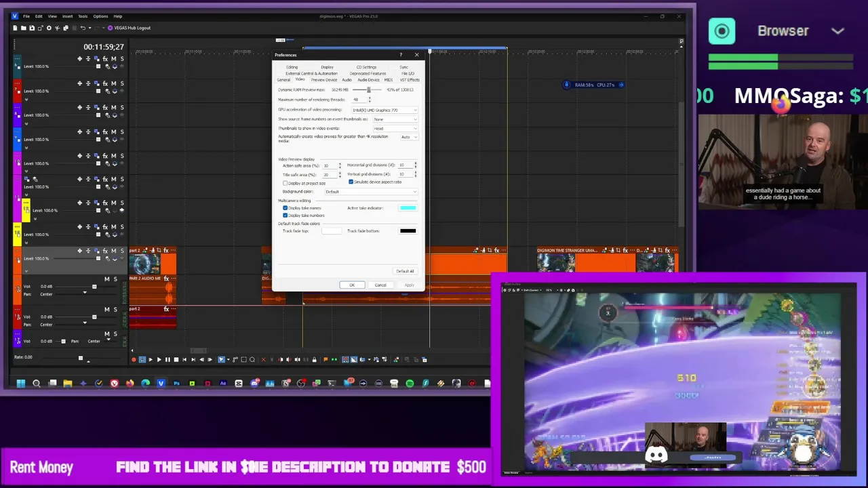
Task: Click the Save project icon in toolbar
Action: pyautogui.click(x=31, y=28)
